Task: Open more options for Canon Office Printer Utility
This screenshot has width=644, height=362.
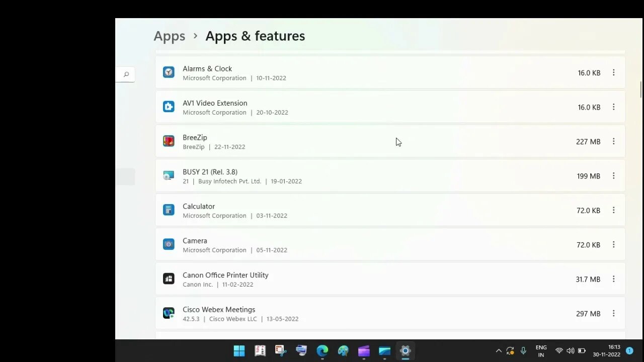Action: click(x=613, y=279)
